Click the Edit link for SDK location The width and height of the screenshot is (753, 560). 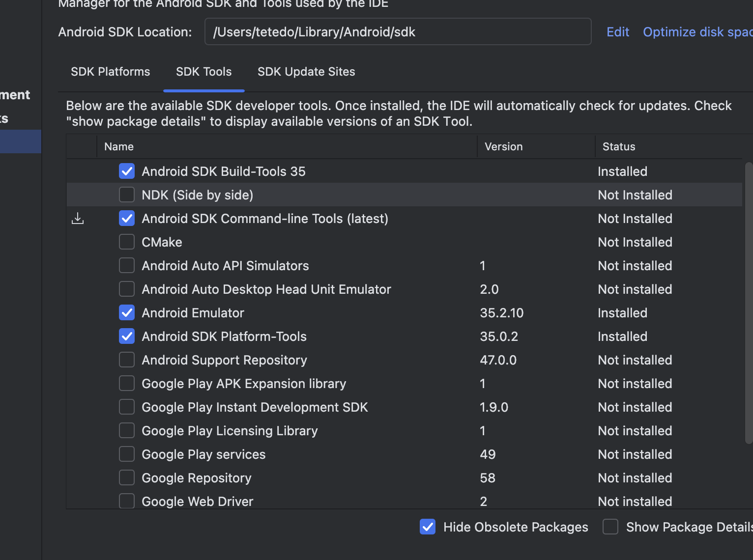[x=618, y=32]
